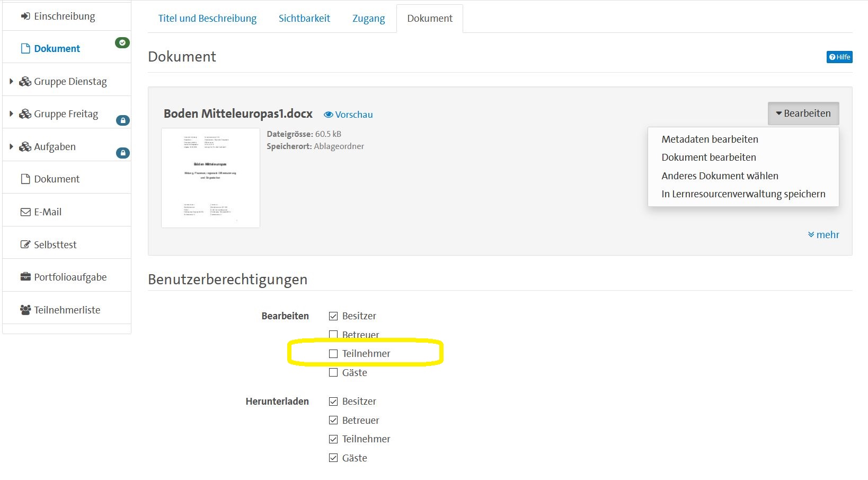The width and height of the screenshot is (868, 480).
Task: Open the Vorschau of Boden Mitteleuropas1.docx
Action: (348, 114)
